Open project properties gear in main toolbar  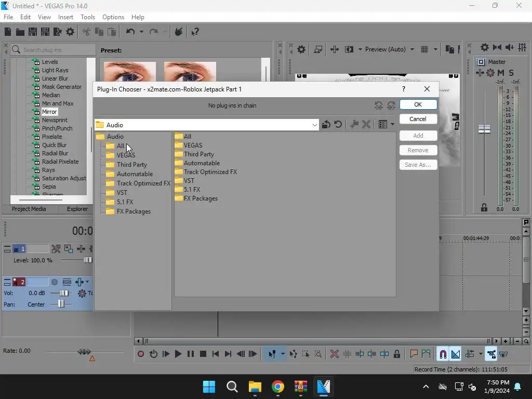tap(70, 32)
